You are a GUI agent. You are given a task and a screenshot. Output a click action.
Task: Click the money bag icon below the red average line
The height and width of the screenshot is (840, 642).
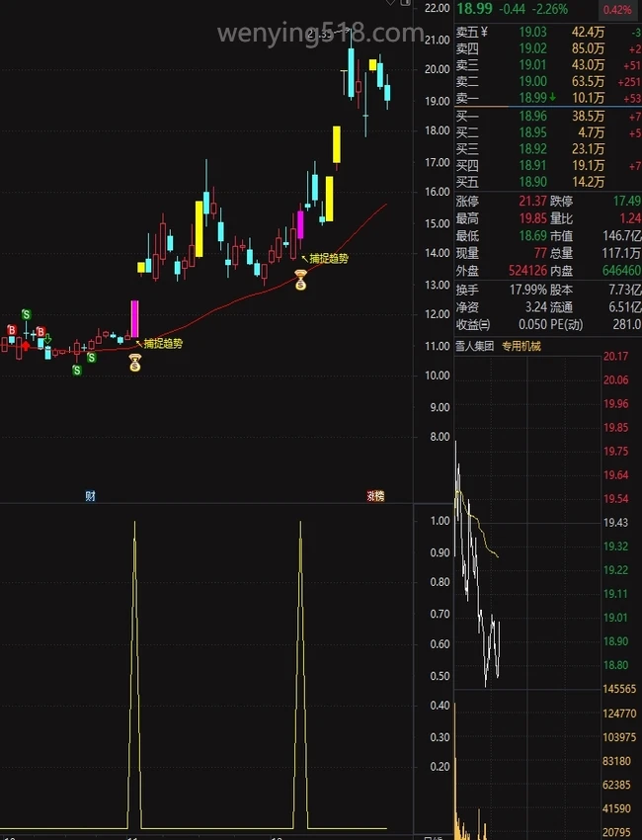click(300, 281)
